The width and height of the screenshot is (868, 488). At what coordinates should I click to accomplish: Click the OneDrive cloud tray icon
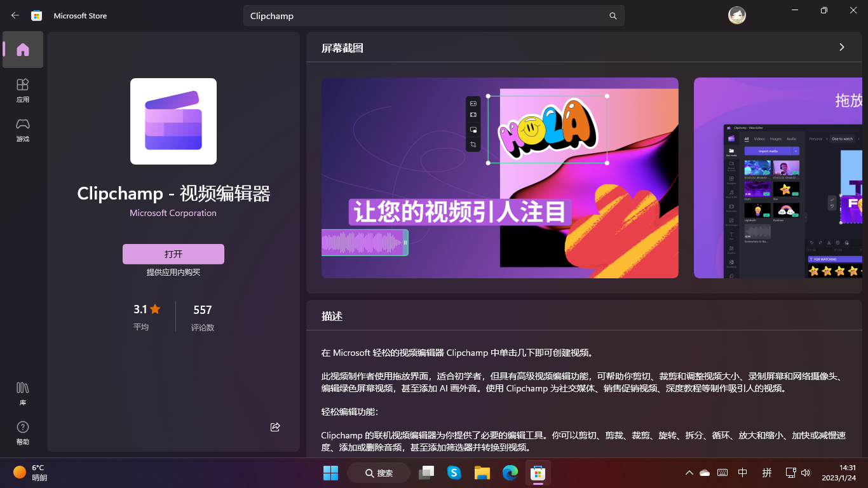(705, 473)
